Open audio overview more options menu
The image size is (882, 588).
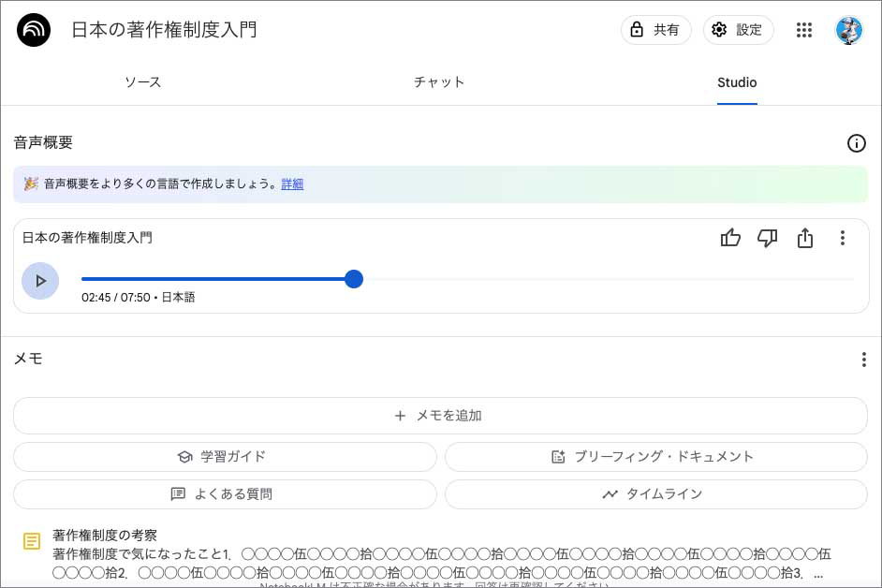click(843, 238)
